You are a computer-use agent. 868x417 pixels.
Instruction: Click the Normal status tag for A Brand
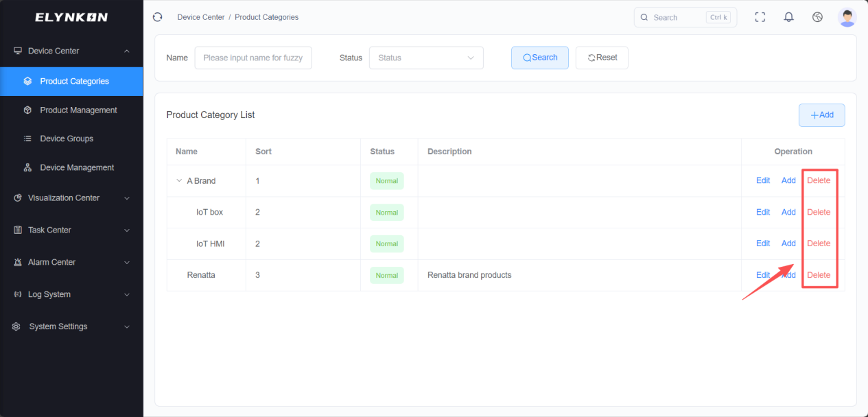387,181
